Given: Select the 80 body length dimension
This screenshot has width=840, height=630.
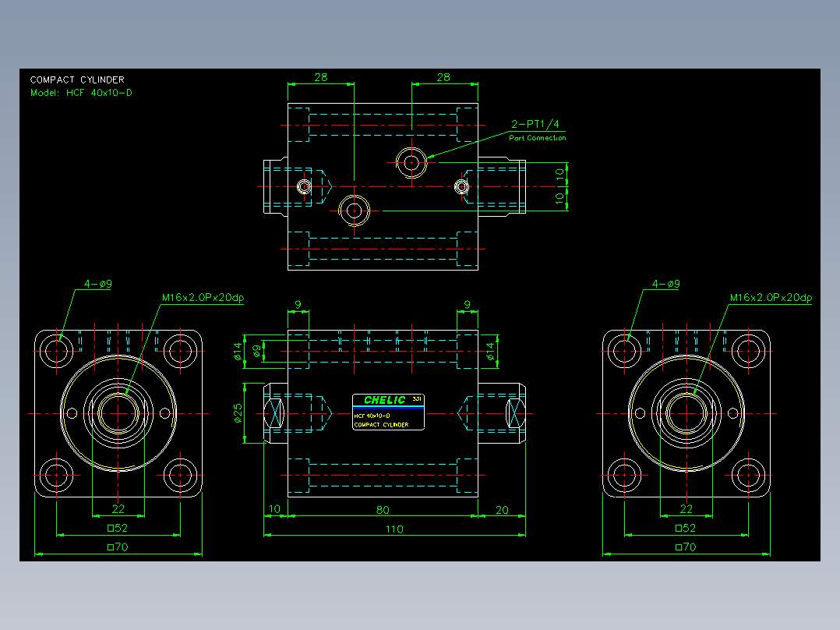Looking at the screenshot, I should [x=383, y=510].
